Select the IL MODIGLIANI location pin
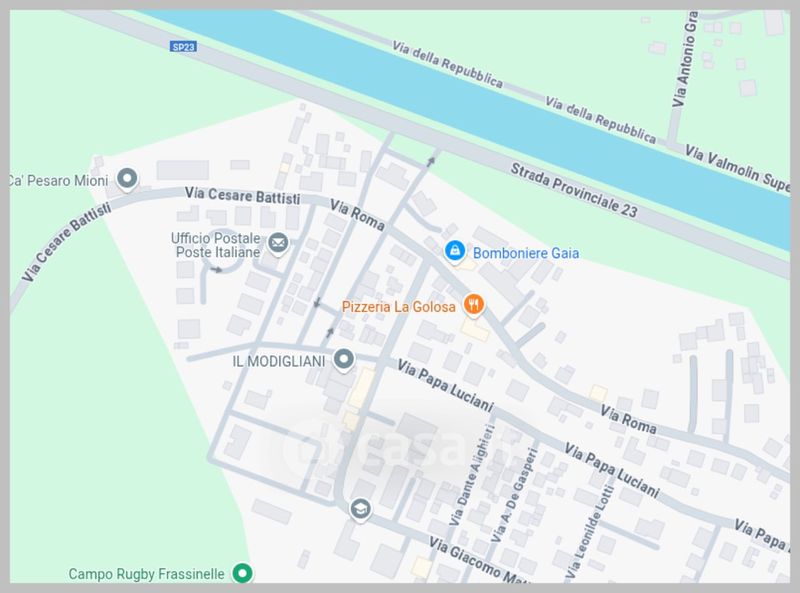 (344, 360)
